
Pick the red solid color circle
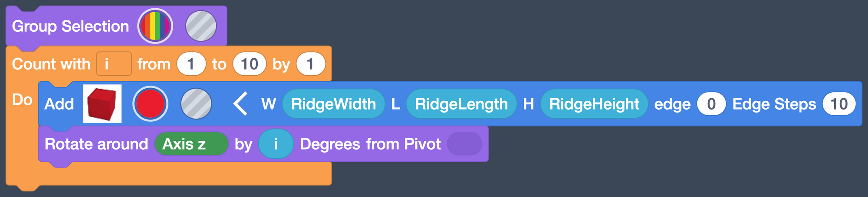150,104
